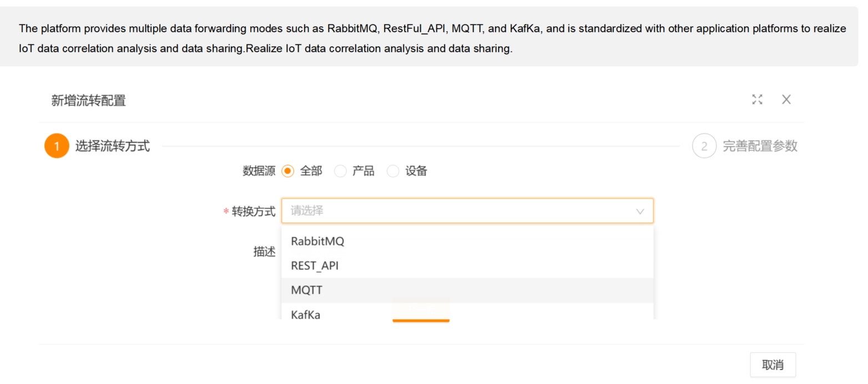This screenshot has height=384, width=868.
Task: Click the 选择流转方式 step label
Action: 113,146
